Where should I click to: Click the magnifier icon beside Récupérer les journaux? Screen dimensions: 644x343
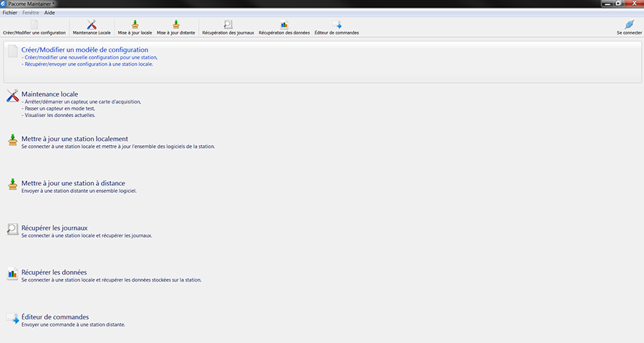pos(12,229)
